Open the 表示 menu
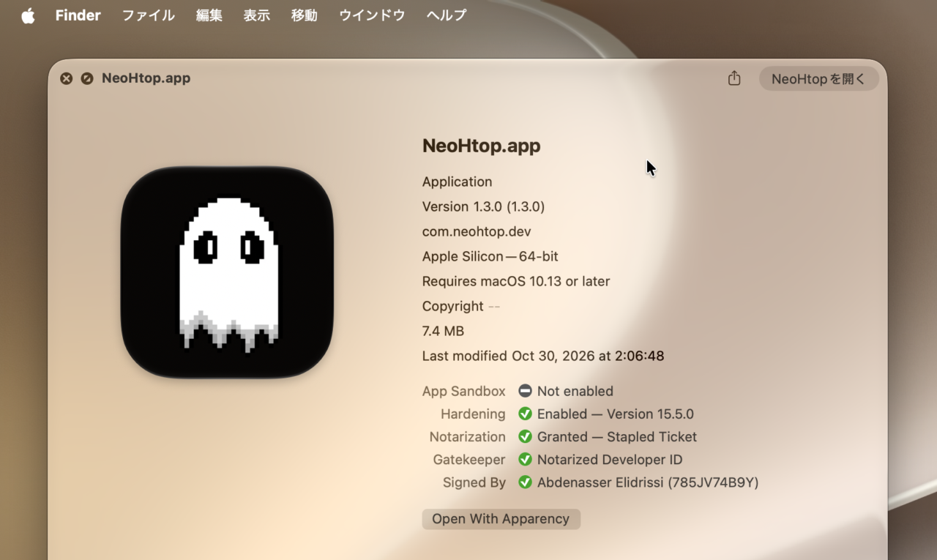Screen dimensions: 937x560 tap(257, 15)
